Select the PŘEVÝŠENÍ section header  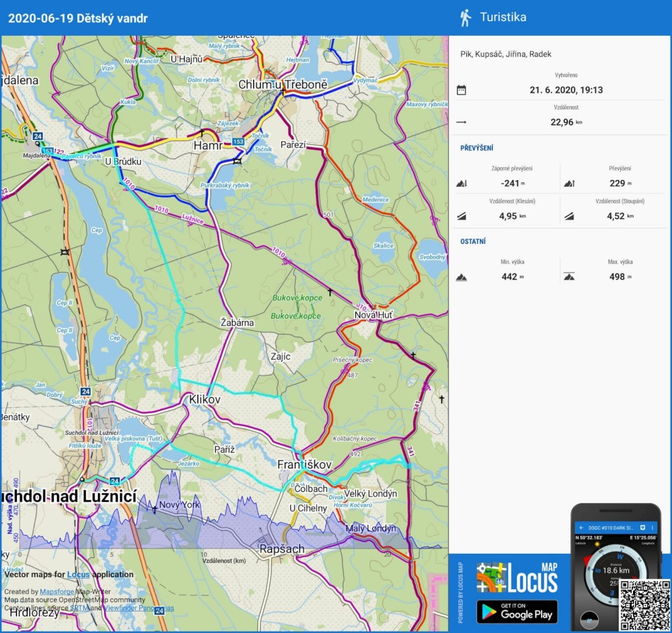pos(477,148)
